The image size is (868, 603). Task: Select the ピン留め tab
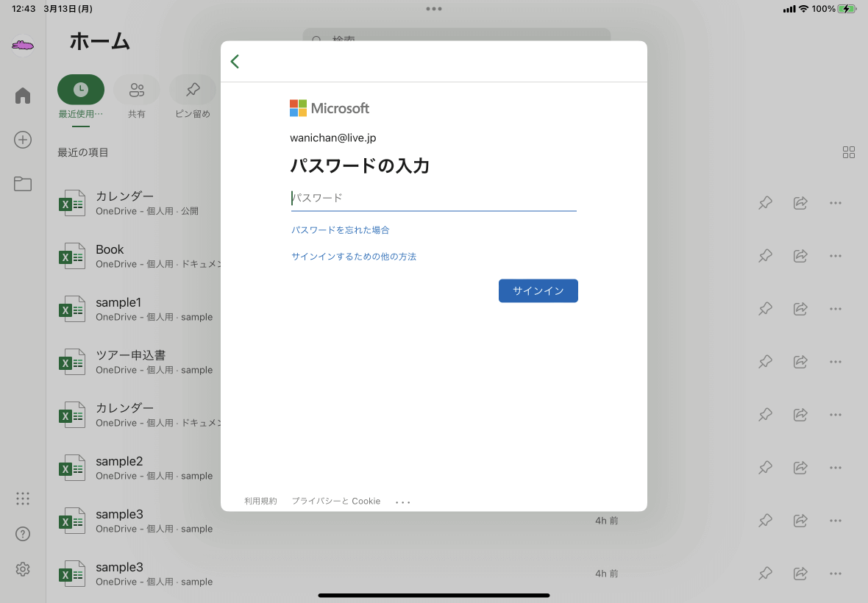click(193, 97)
